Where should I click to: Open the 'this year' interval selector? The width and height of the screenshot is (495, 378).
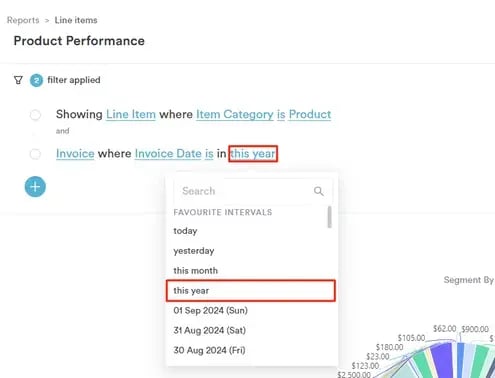tap(253, 154)
